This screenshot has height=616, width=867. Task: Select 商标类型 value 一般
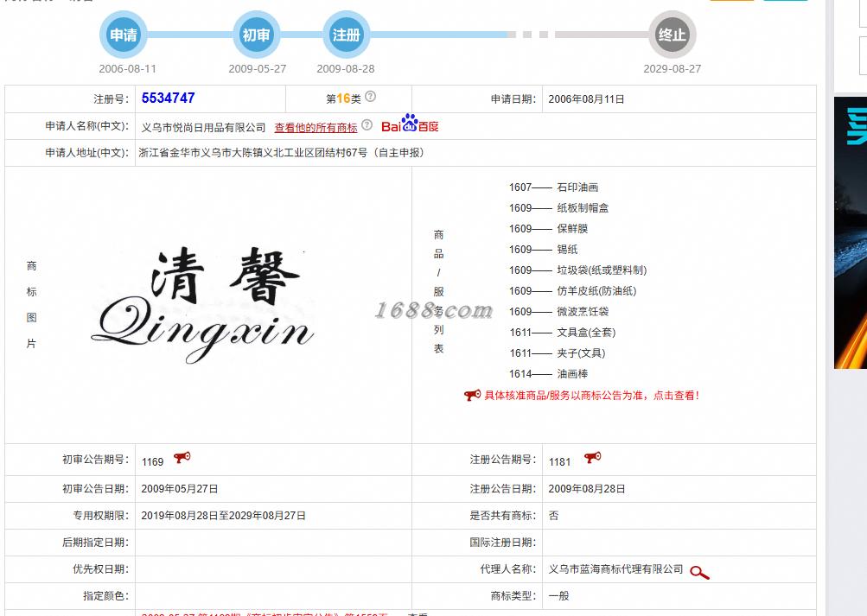[x=558, y=595]
